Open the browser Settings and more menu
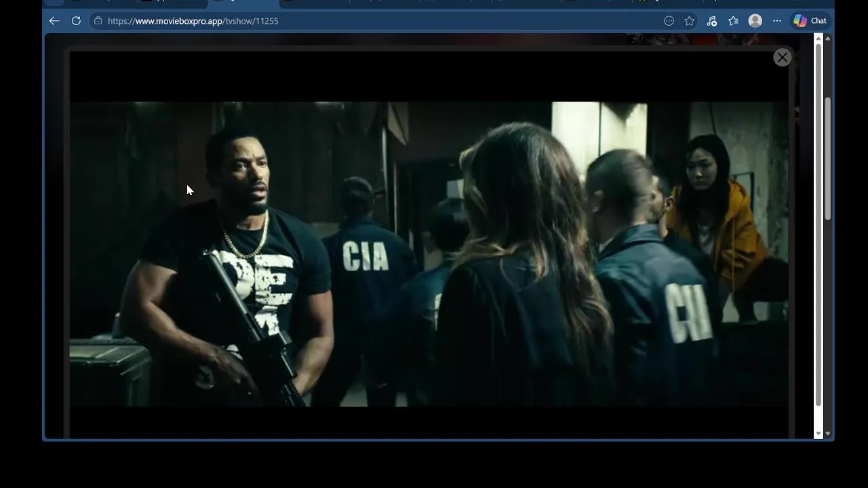Image resolution: width=868 pixels, height=488 pixels. coord(777,21)
